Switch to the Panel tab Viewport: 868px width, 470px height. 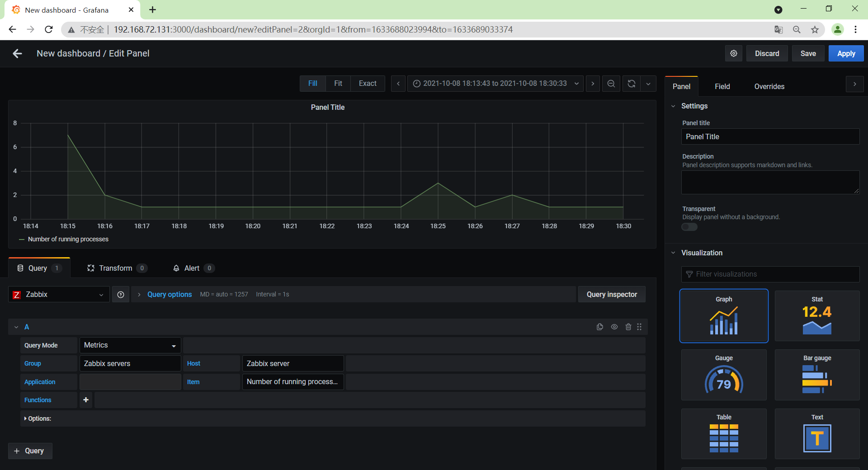[681, 87]
